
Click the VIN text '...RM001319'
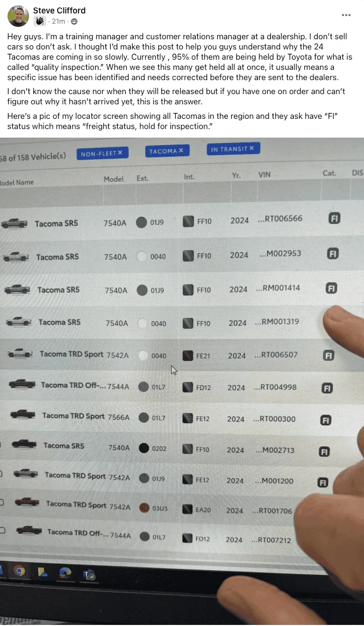(276, 322)
